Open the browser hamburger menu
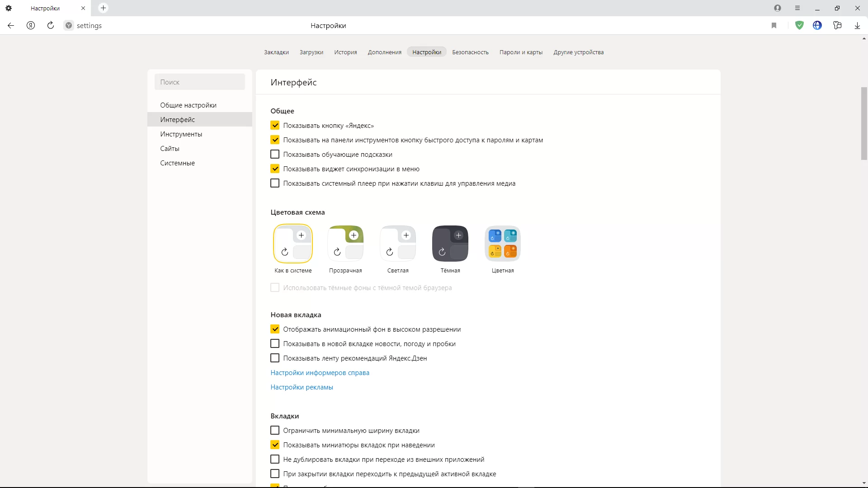Viewport: 868px width, 488px height. [x=797, y=8]
